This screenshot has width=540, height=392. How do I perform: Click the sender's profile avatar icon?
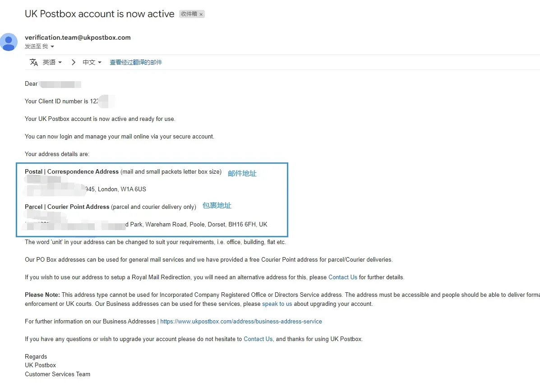[9, 42]
